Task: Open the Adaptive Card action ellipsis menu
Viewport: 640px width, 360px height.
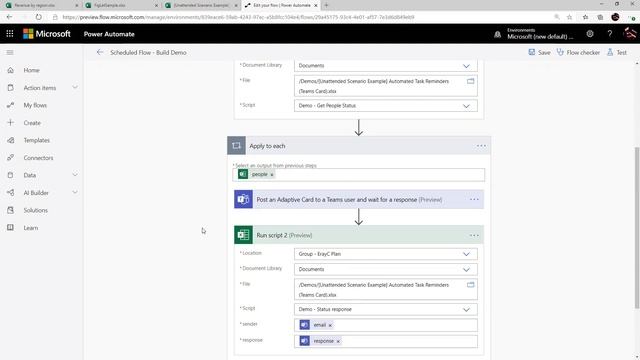Action: click(474, 200)
